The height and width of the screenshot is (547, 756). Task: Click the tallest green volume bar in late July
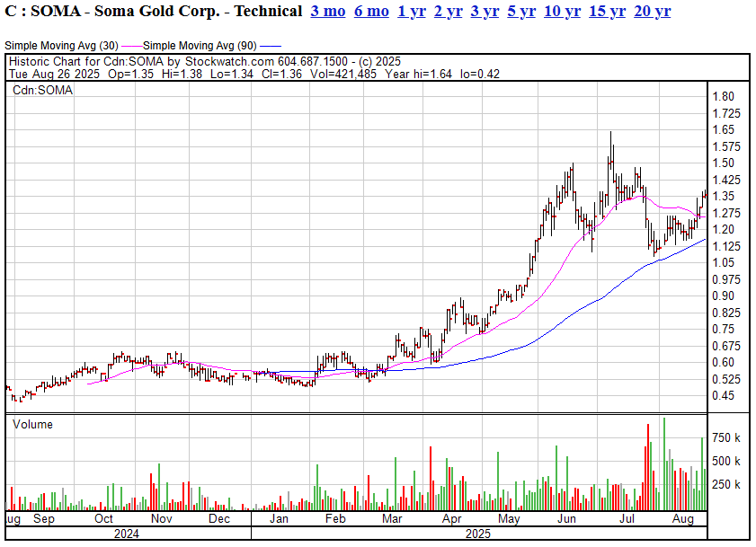pos(664,464)
